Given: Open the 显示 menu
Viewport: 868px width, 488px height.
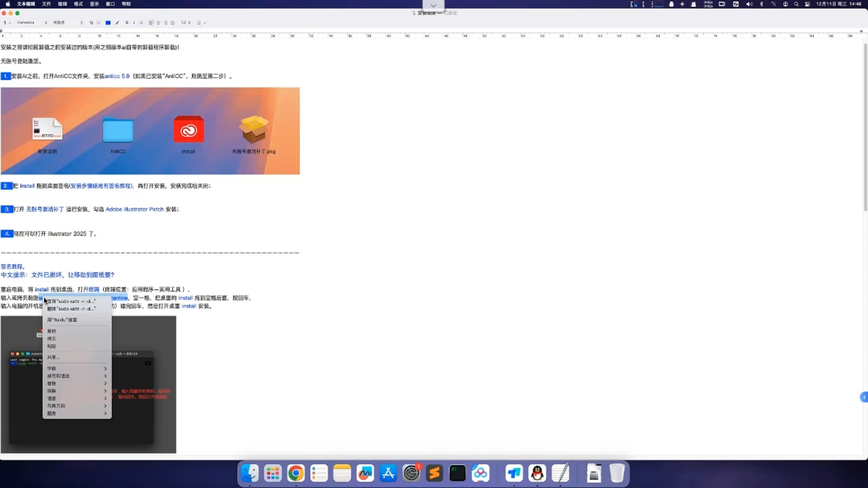Looking at the screenshot, I should 94,4.
